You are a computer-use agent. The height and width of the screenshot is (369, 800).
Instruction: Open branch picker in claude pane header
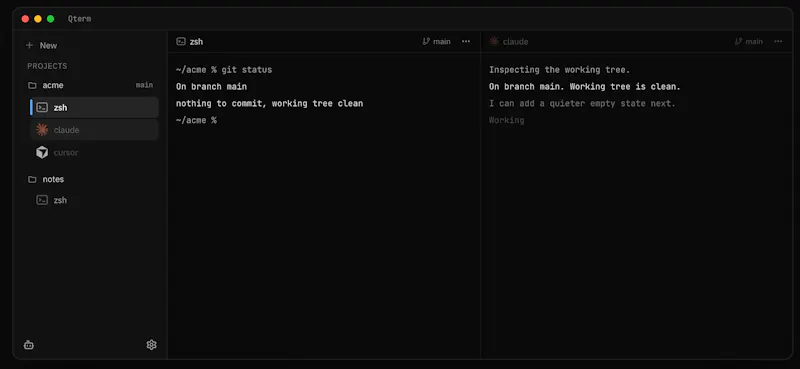click(748, 41)
